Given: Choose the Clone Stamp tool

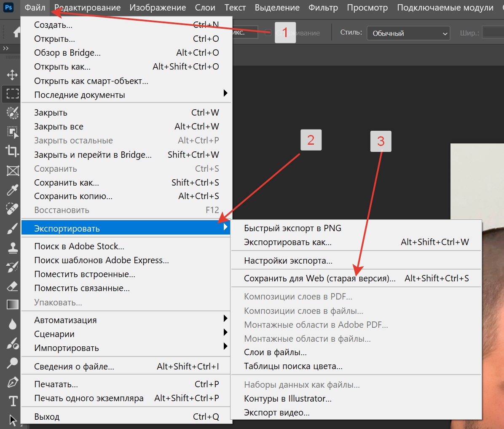Looking at the screenshot, I should (12, 248).
